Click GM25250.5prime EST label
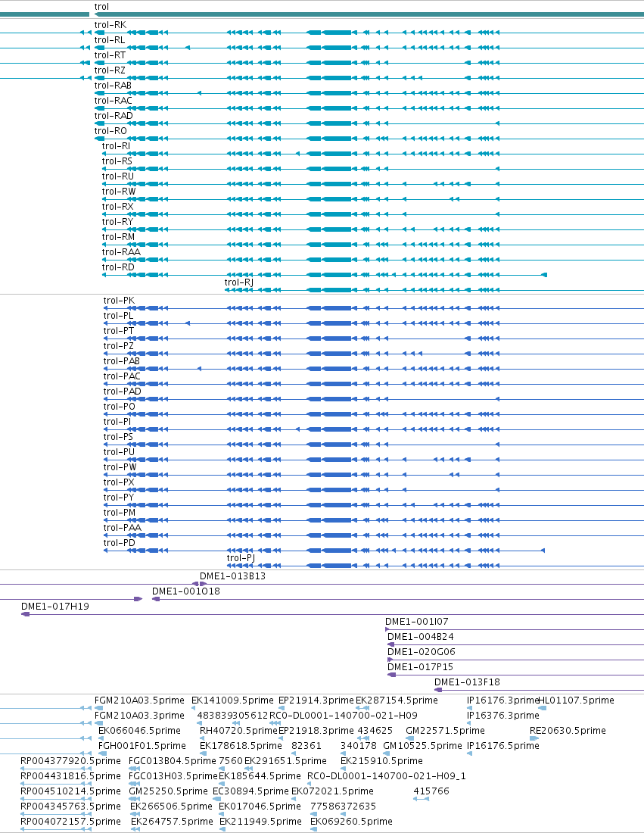 click(x=168, y=791)
